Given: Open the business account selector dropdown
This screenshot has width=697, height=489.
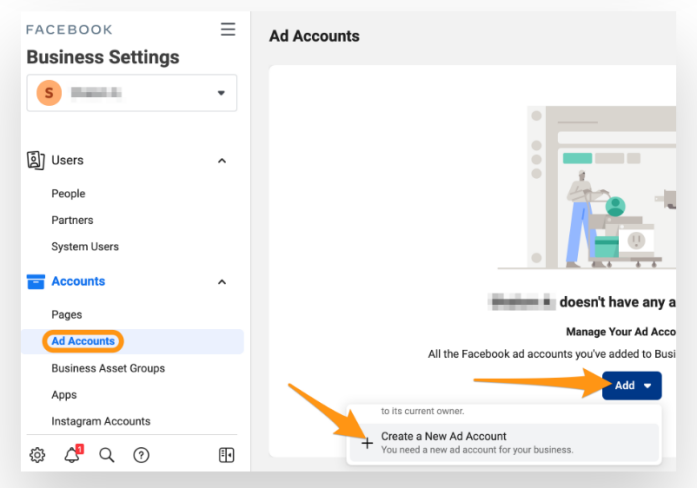Looking at the screenshot, I should point(132,93).
